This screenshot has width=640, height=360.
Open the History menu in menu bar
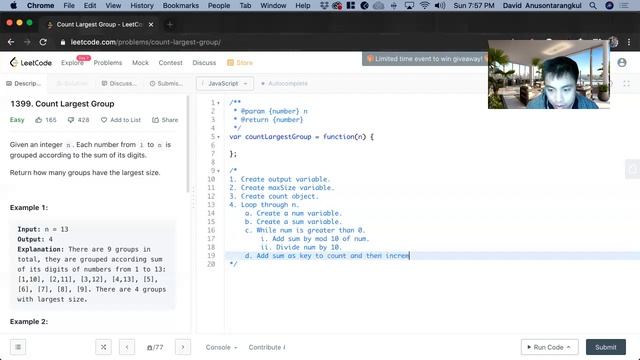pos(142,5)
